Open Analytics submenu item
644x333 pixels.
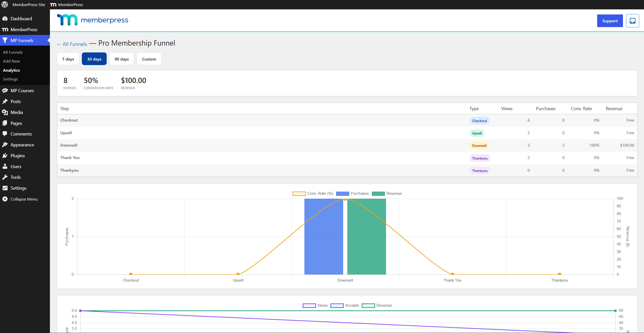point(11,70)
